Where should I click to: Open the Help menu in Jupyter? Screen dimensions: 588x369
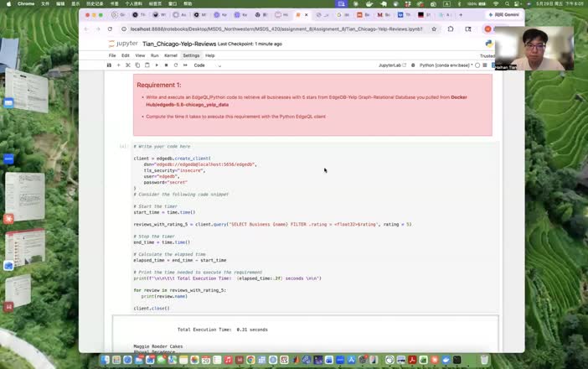click(210, 55)
